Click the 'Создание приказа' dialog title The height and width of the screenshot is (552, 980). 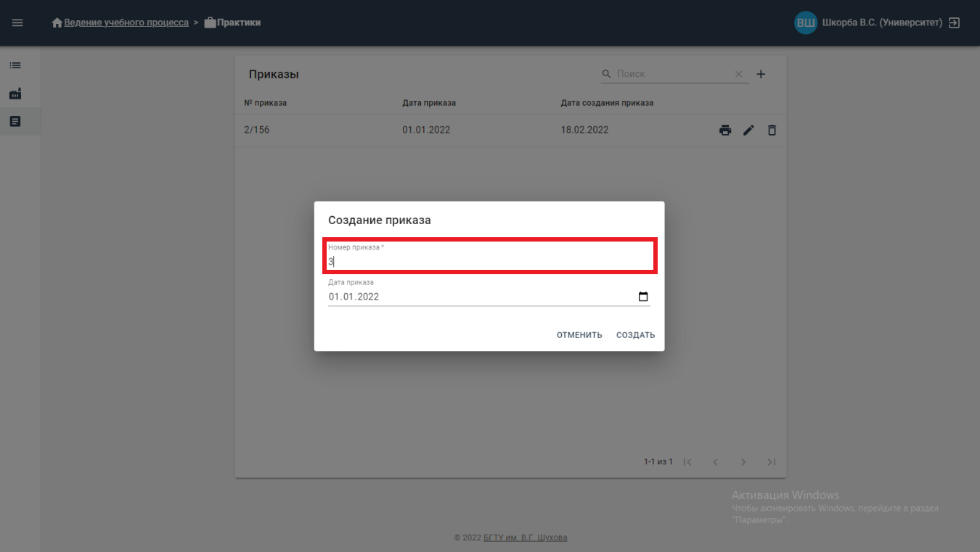point(380,220)
